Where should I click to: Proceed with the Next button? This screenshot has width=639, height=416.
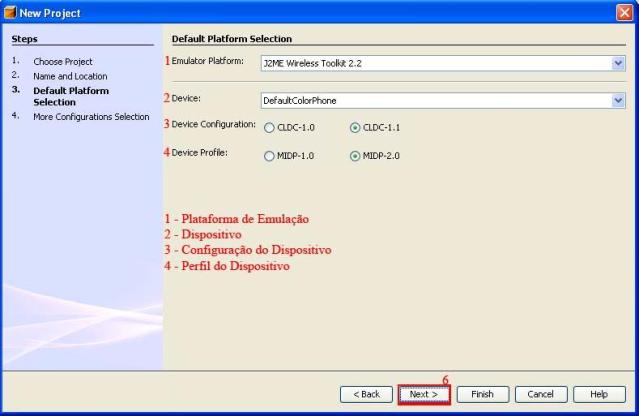(x=424, y=394)
